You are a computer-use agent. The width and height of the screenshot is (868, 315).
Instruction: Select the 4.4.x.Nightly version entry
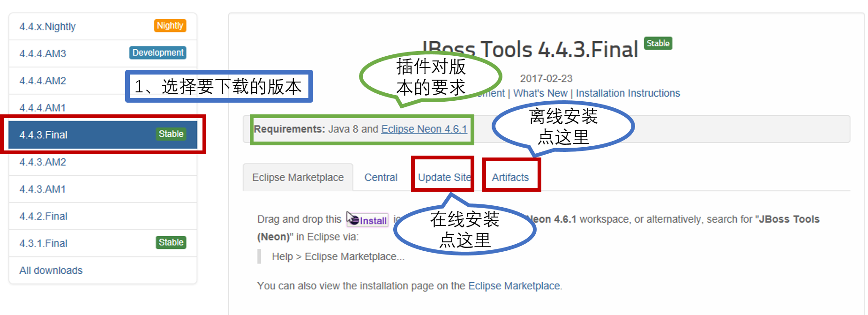pos(103,26)
